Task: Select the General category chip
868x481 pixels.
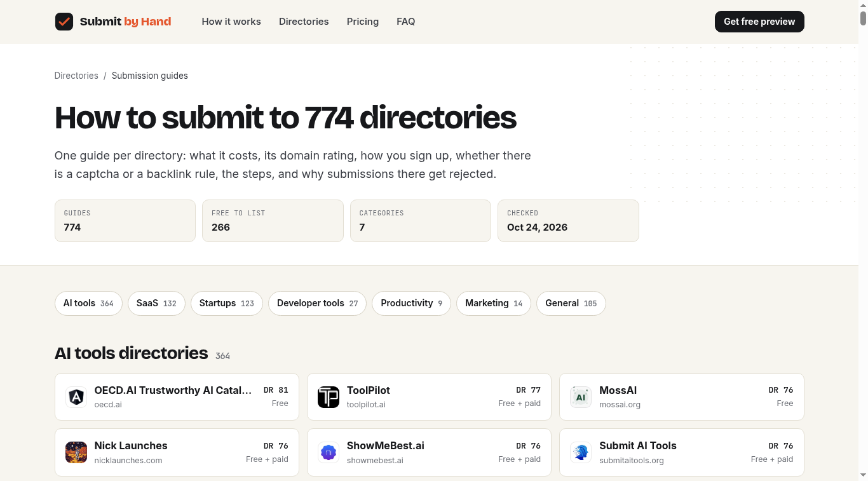Action: 571,304
